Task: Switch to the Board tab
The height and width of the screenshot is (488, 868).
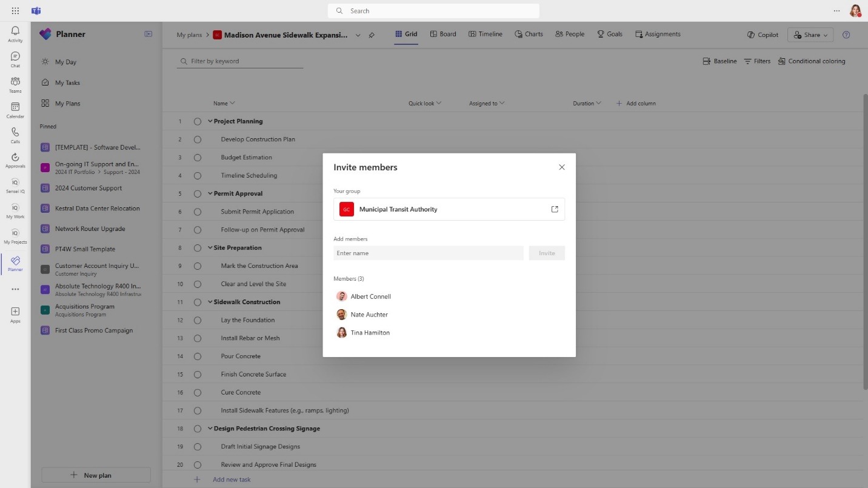Action: [x=443, y=34]
